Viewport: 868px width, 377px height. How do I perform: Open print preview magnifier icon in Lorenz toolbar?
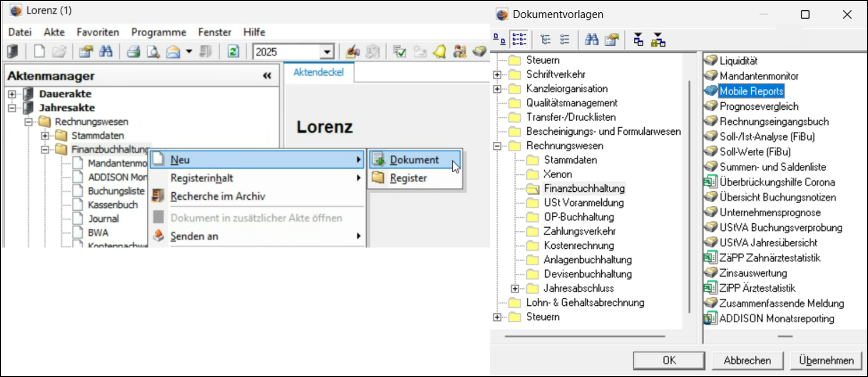click(153, 51)
